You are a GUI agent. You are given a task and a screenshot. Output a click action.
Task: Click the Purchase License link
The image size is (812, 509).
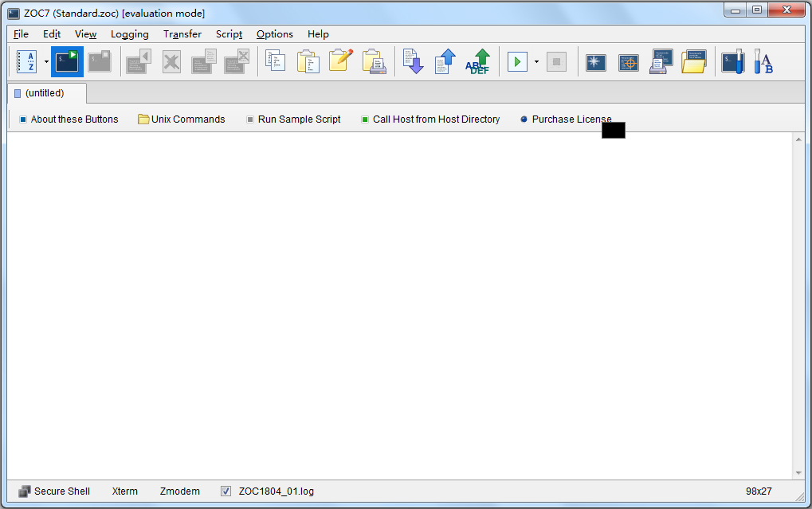click(x=566, y=119)
